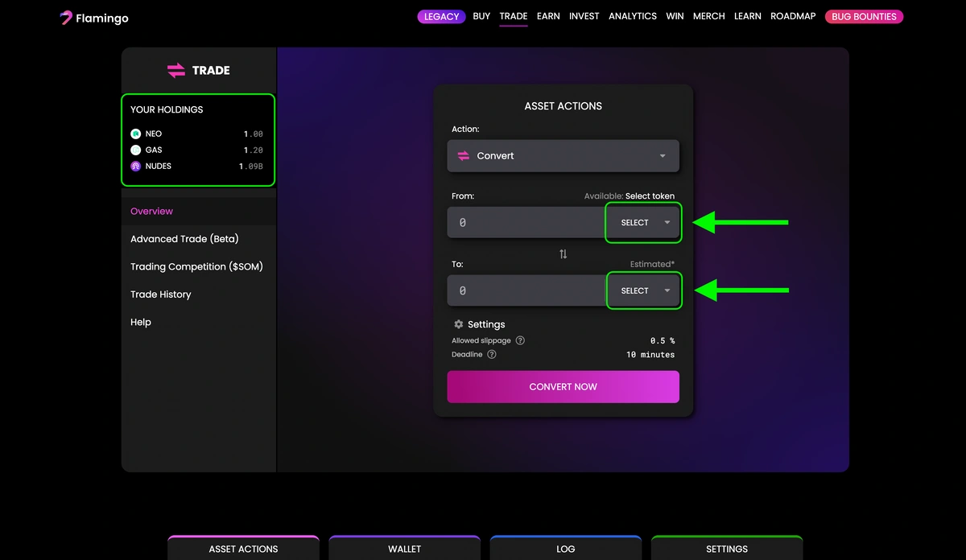Viewport: 966px width, 560px height.
Task: Open the LEARN menu item
Action: 748,16
